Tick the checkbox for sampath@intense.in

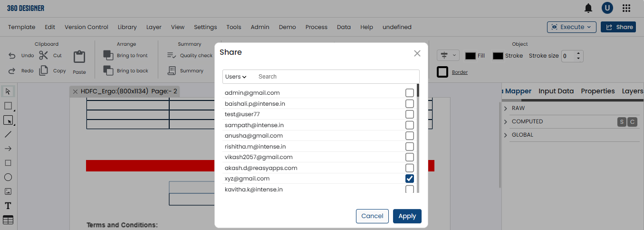[x=409, y=125]
